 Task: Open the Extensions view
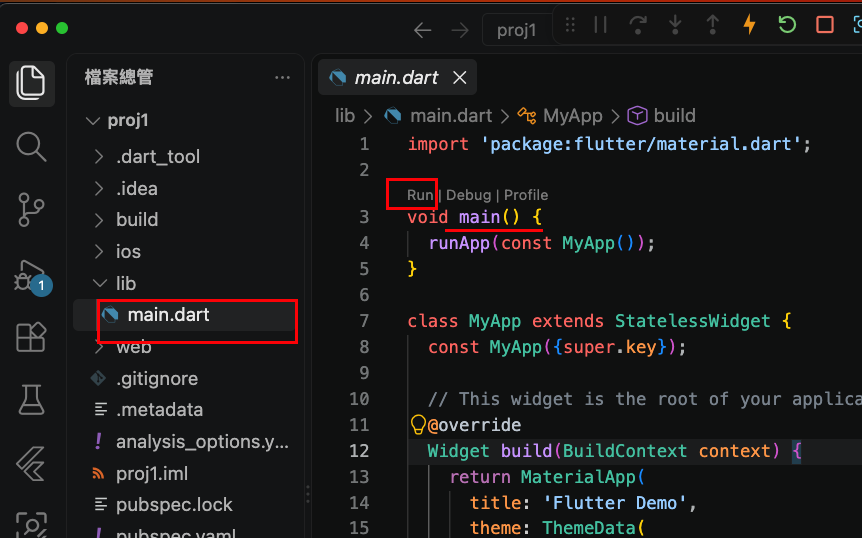click(31, 336)
